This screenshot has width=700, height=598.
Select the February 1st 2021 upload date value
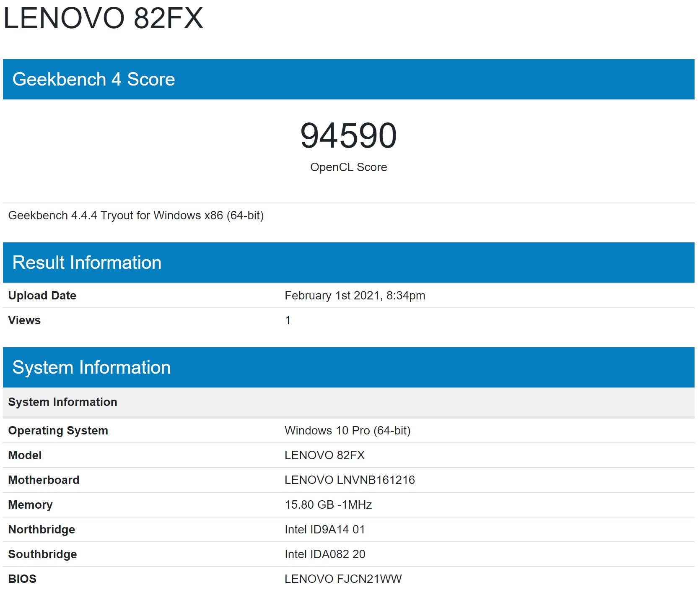click(x=355, y=295)
